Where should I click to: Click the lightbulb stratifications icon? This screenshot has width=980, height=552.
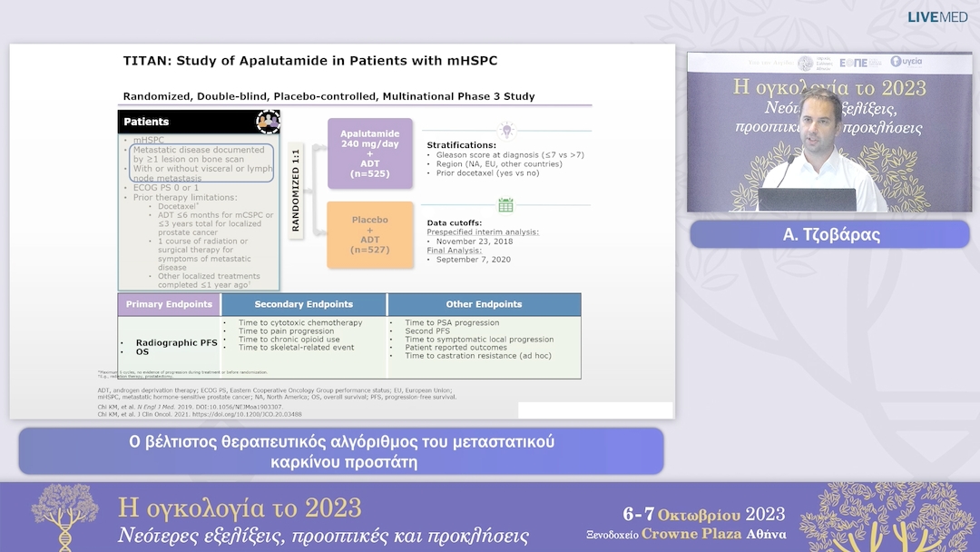tap(506, 130)
